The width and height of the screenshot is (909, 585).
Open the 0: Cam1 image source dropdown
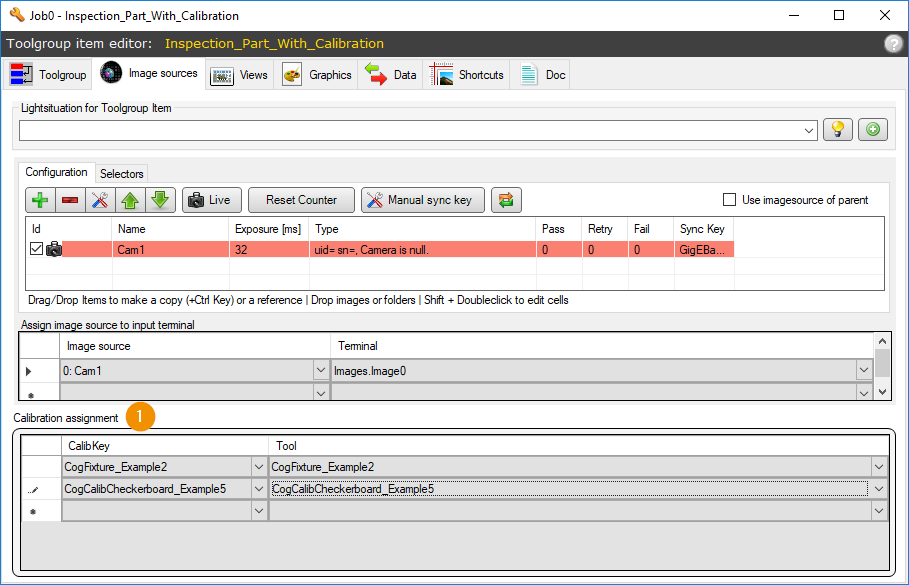[x=321, y=370]
